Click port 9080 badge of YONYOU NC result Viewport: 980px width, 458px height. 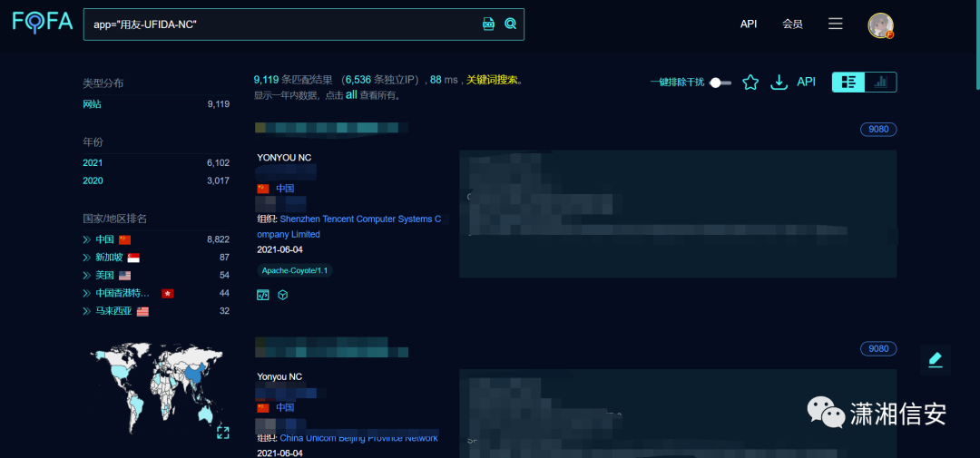coord(878,130)
